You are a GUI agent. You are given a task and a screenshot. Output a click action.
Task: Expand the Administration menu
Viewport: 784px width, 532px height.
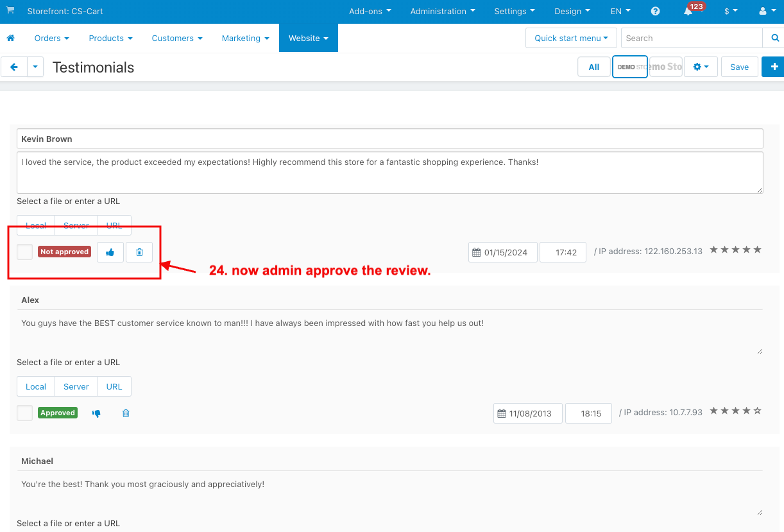click(443, 11)
